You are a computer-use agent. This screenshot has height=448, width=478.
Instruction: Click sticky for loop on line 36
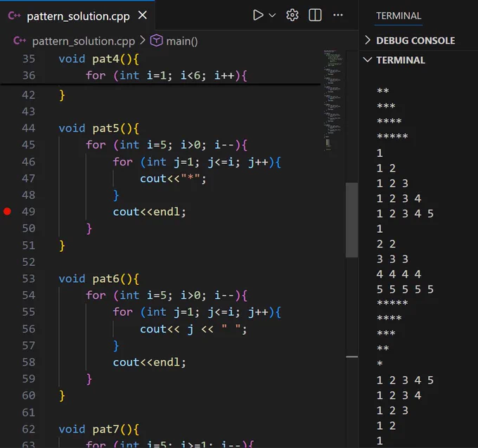pyautogui.click(x=167, y=76)
